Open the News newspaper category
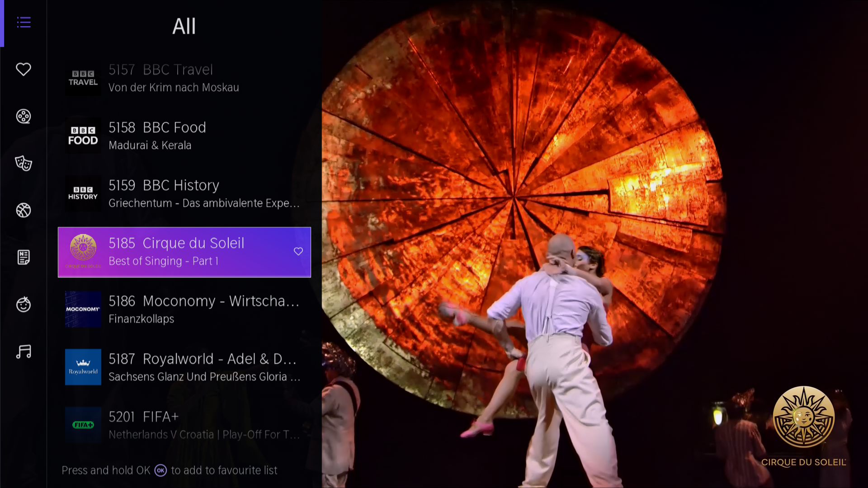Screen dimensions: 868x488 point(24,257)
